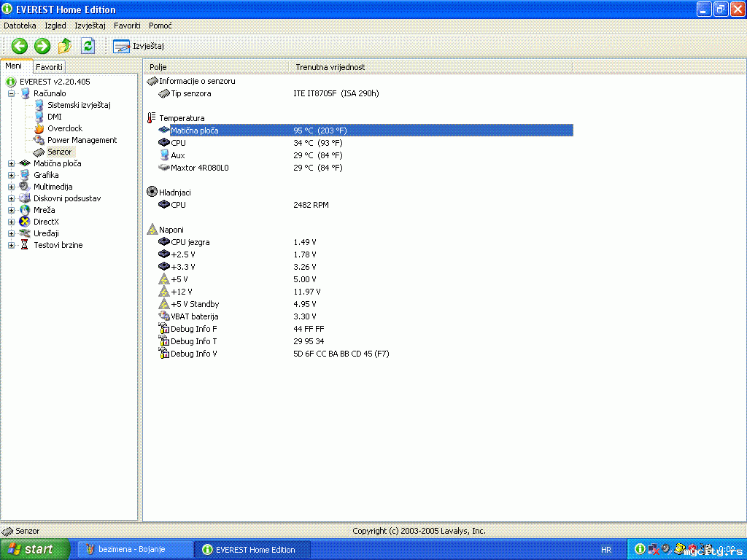Click the Temperatura thermometer icon
Viewport: 747px width, 560px height.
tap(152, 117)
